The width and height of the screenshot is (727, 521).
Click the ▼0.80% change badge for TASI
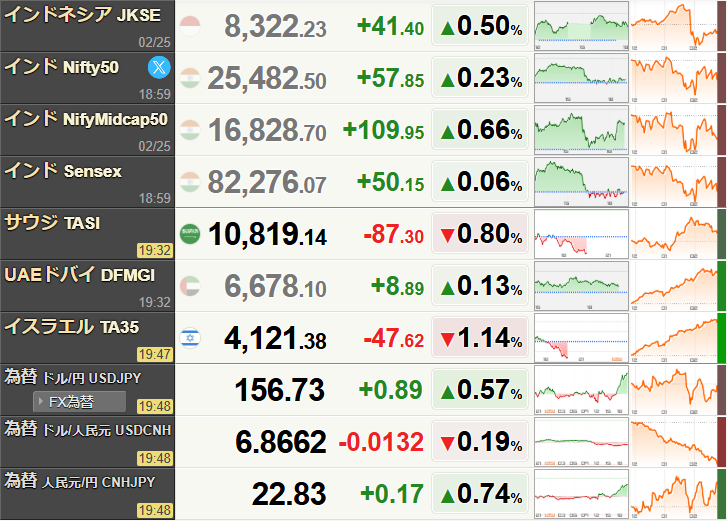tap(480, 233)
